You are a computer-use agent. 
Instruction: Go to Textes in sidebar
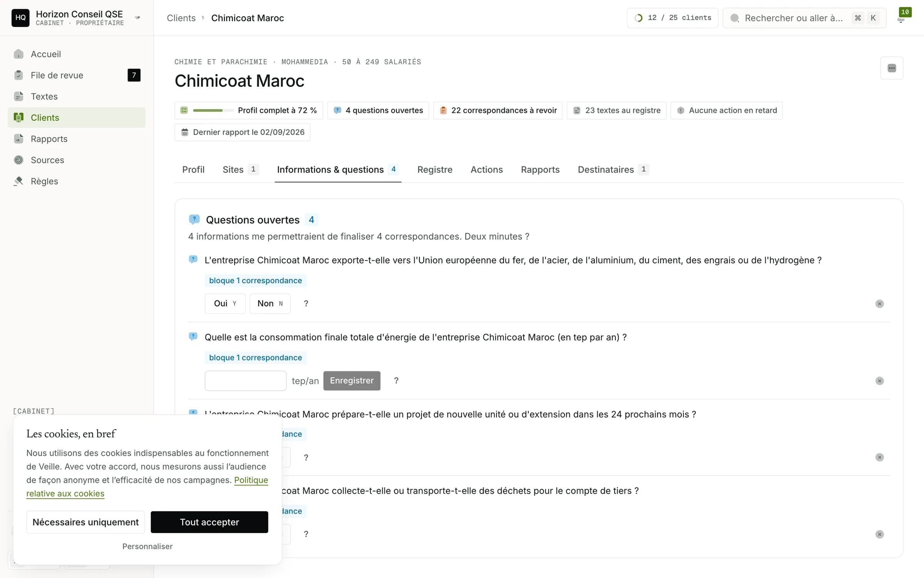click(x=77, y=96)
